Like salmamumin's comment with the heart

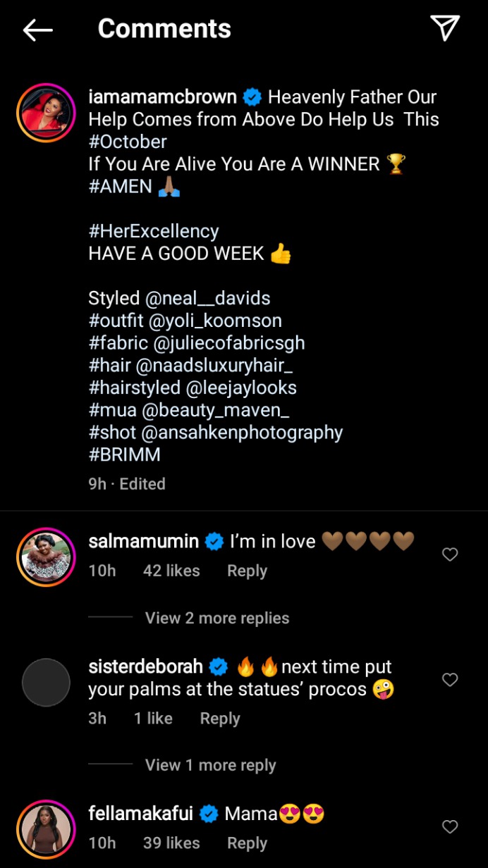450,555
